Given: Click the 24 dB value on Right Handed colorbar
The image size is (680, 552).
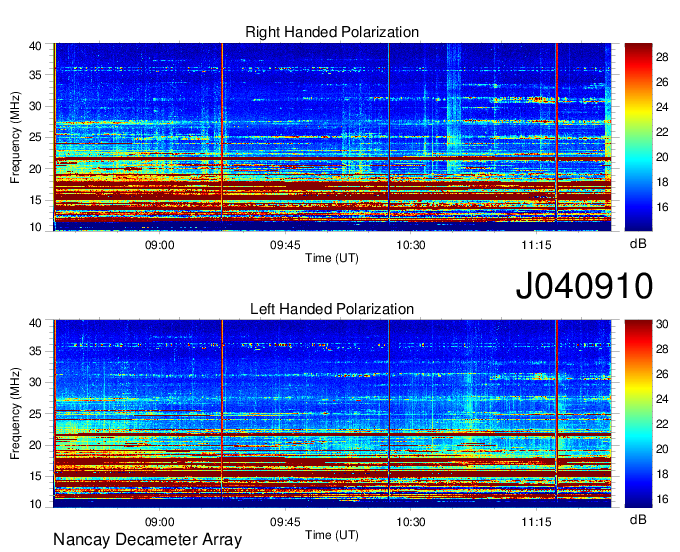Looking at the screenshot, I should click(662, 107).
